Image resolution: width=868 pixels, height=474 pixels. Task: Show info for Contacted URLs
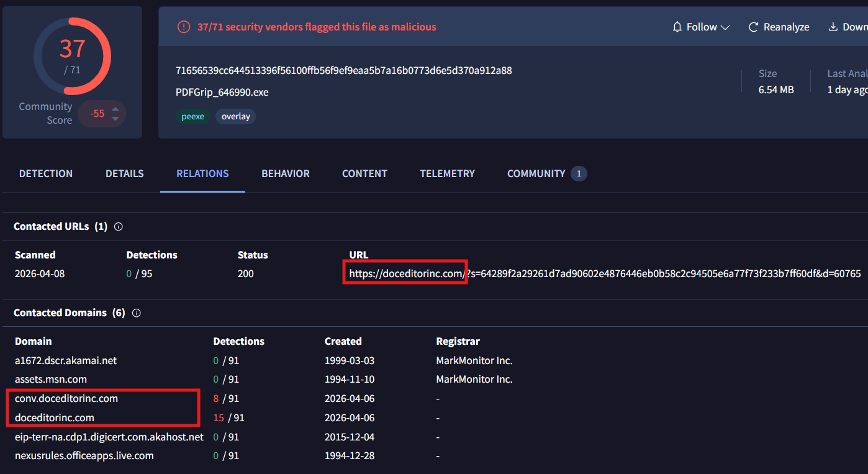pos(119,227)
